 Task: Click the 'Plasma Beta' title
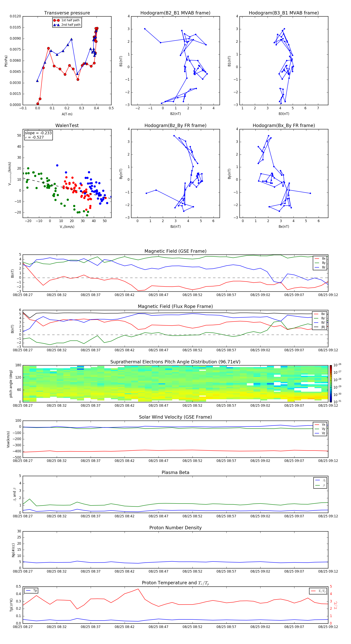click(x=175, y=472)
